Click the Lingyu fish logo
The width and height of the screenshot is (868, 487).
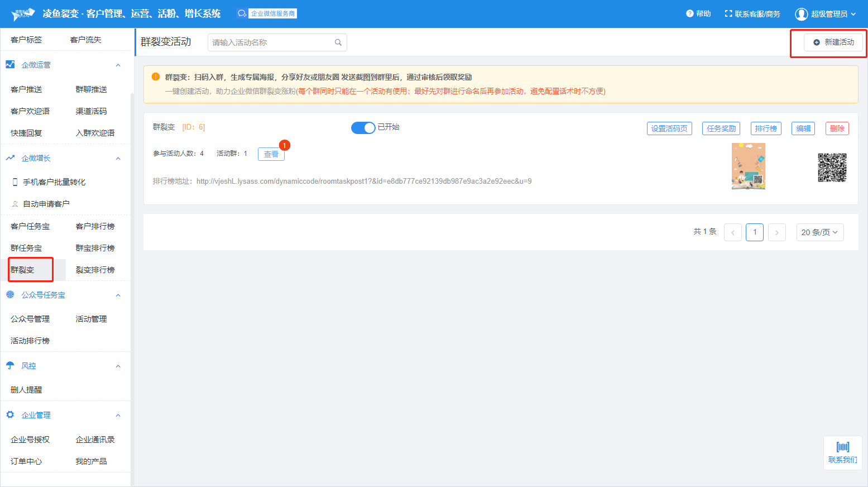click(x=23, y=13)
